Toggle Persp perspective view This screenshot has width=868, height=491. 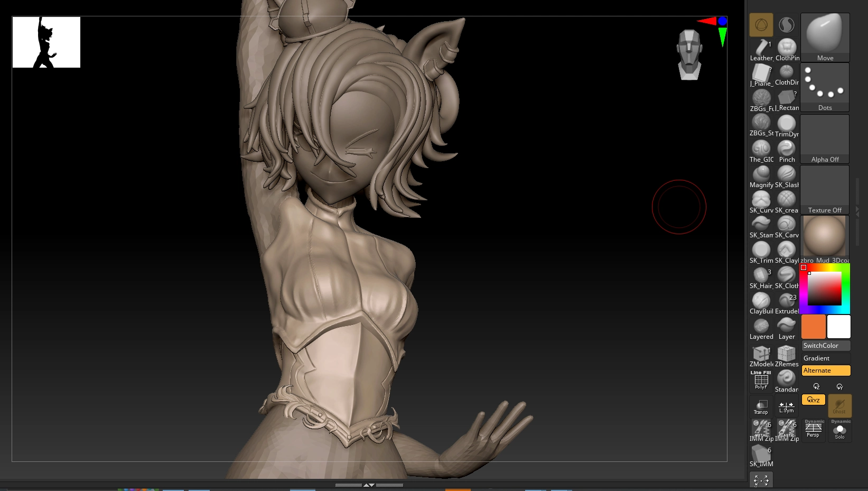(813, 430)
